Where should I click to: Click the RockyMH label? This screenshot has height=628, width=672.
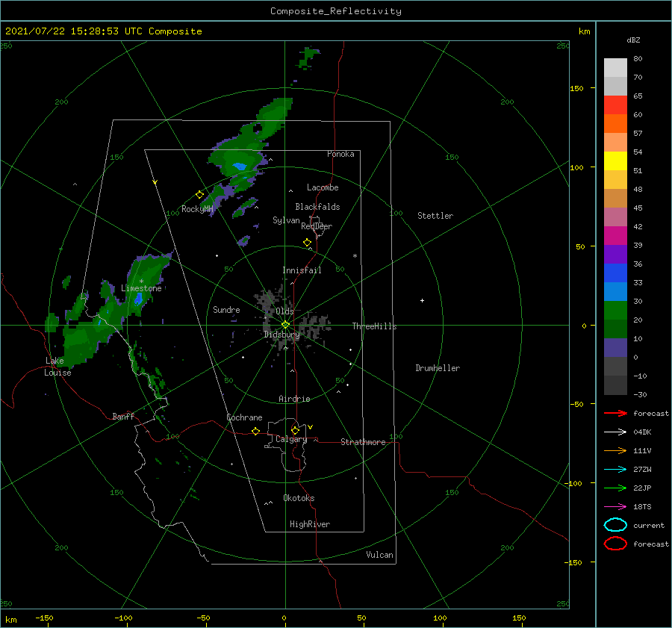[x=197, y=209]
